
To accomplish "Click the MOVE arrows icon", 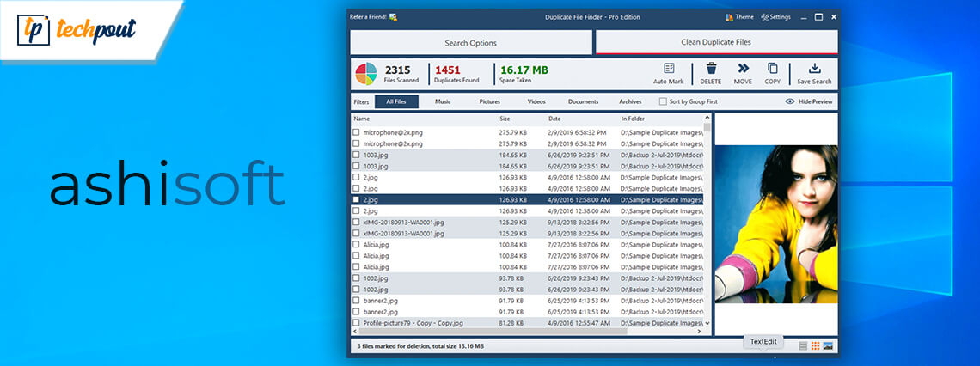I will (x=743, y=69).
